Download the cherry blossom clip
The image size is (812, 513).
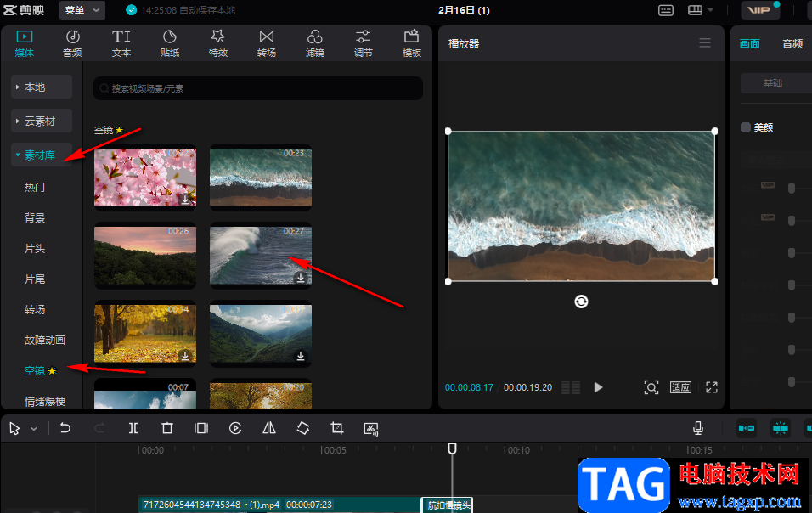coord(185,200)
